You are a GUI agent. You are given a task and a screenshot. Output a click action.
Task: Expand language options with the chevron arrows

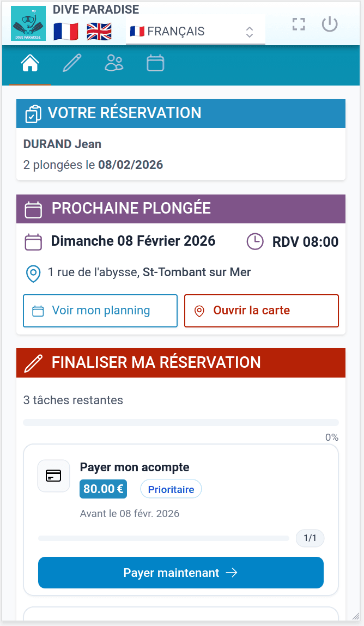(249, 32)
